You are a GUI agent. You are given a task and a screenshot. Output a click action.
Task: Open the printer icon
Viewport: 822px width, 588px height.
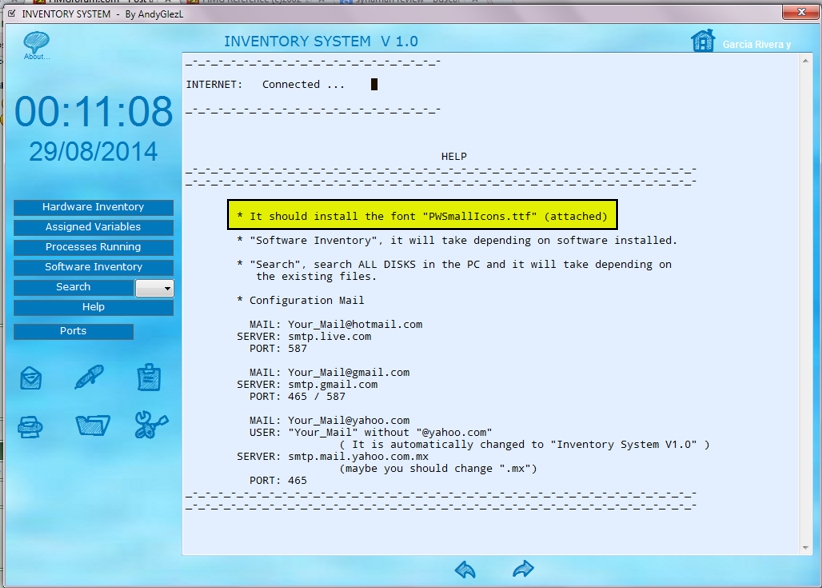[30, 424]
